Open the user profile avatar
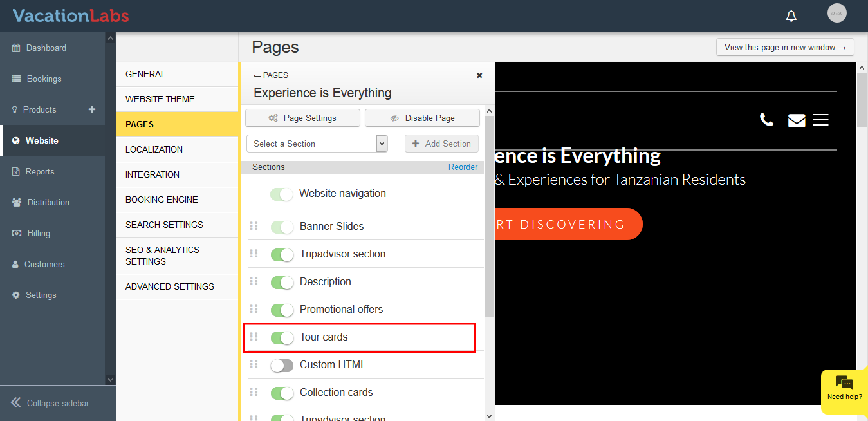 tap(836, 13)
